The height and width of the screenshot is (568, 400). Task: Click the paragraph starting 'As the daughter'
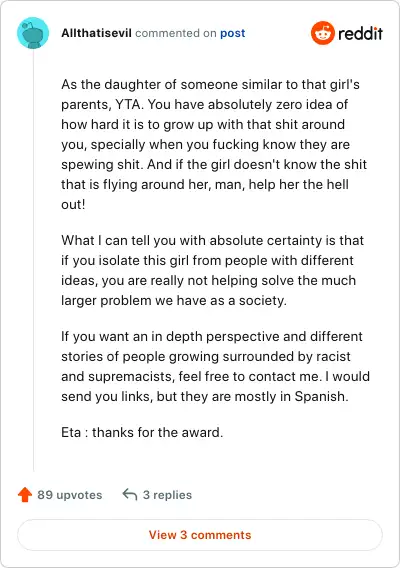pos(214,145)
